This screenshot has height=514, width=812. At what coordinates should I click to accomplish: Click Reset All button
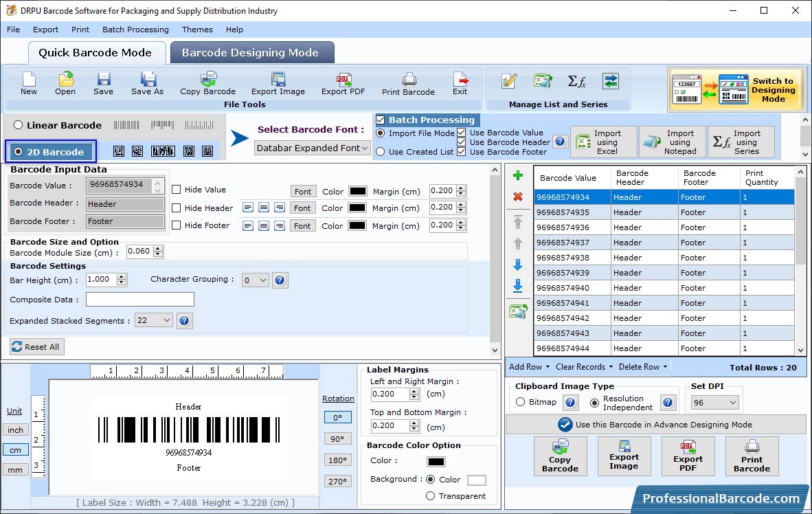tap(37, 346)
